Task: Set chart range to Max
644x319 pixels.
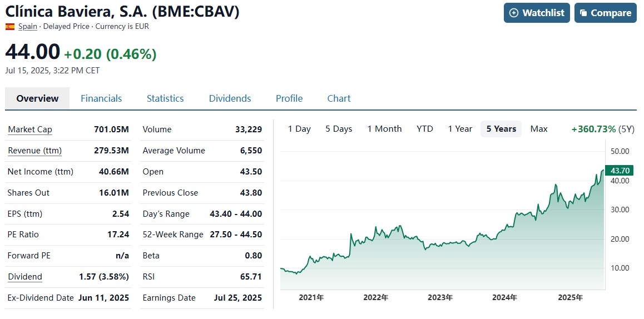Action: point(539,129)
